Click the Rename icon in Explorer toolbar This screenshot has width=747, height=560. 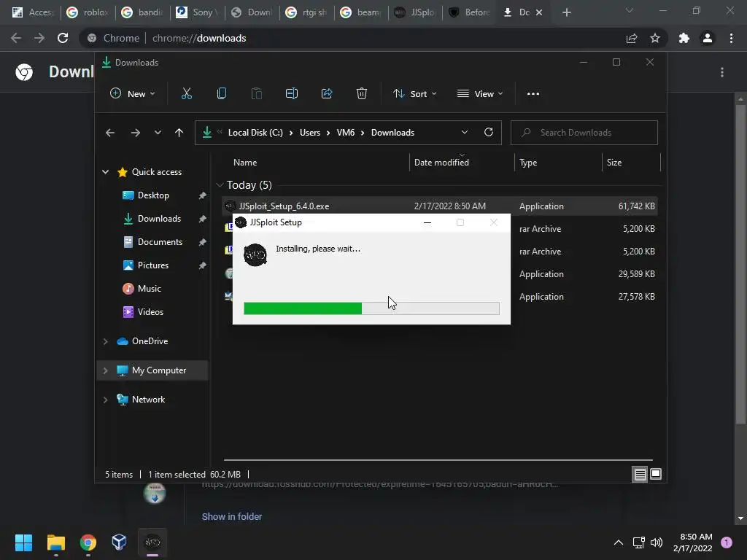point(292,94)
